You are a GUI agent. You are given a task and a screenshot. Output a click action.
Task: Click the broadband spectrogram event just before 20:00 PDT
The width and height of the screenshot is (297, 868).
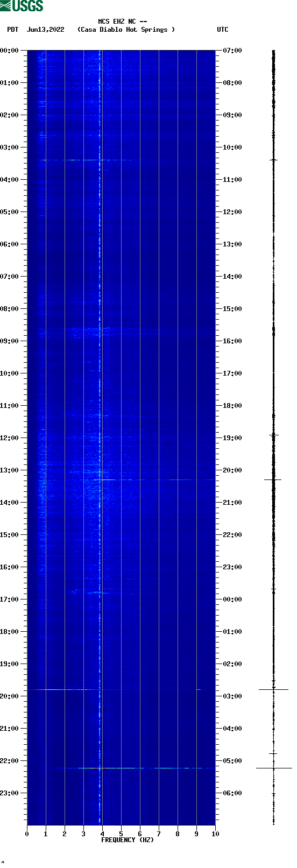coord(121,689)
